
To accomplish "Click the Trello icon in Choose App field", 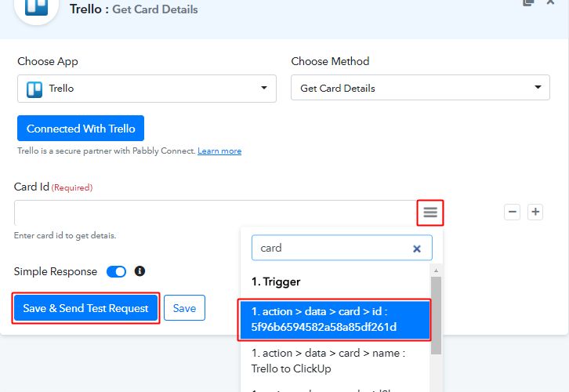I will pos(34,89).
